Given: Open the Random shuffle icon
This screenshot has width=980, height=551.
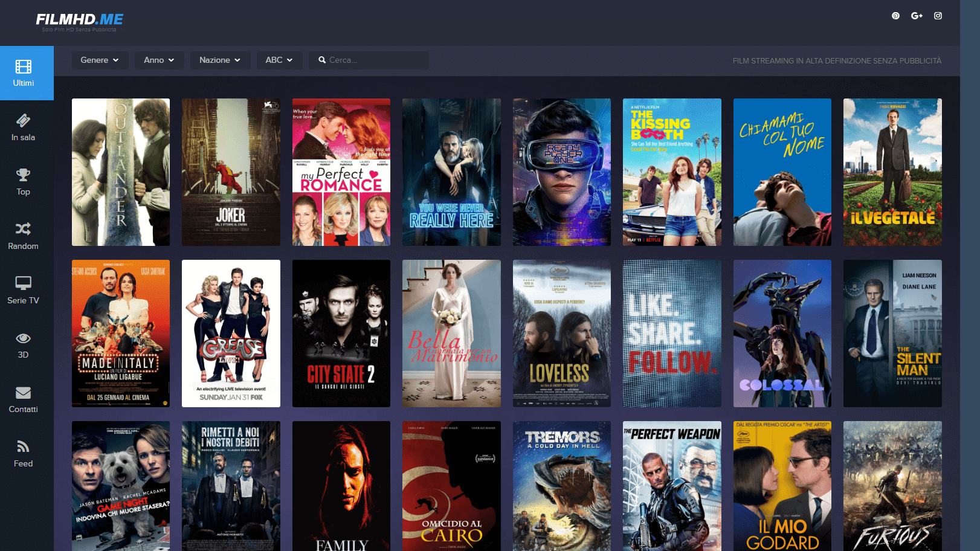Looking at the screenshot, I should (23, 229).
